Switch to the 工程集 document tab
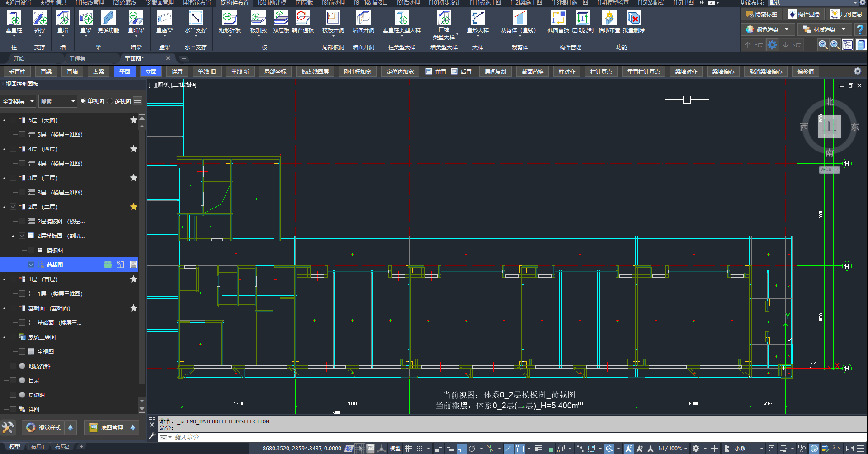Image resolution: width=868 pixels, height=454 pixels. (x=77, y=58)
